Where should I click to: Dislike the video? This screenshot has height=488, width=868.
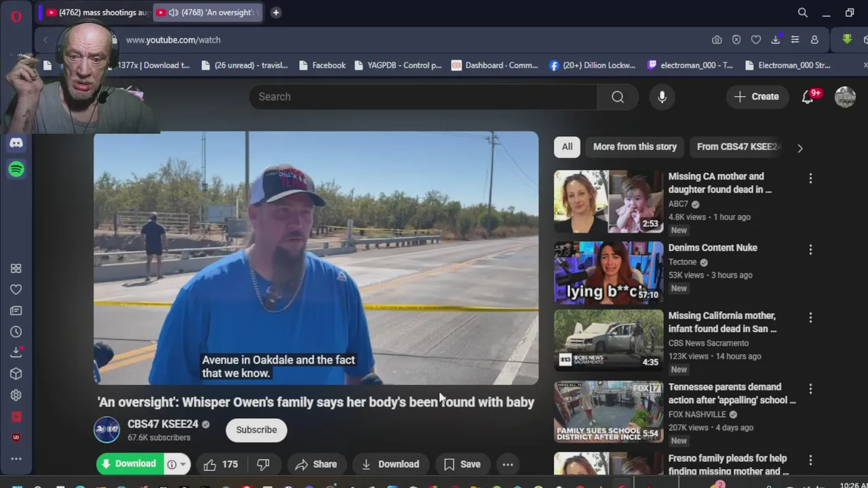(263, 464)
